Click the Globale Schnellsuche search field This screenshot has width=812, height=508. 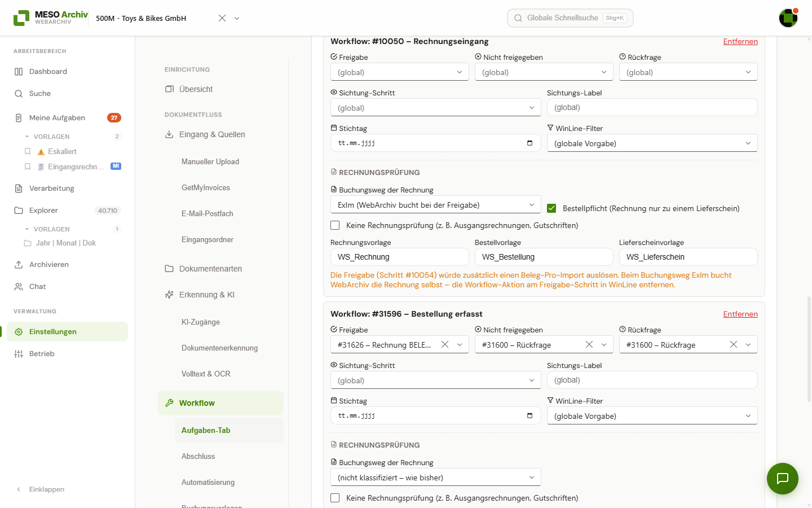(x=570, y=18)
